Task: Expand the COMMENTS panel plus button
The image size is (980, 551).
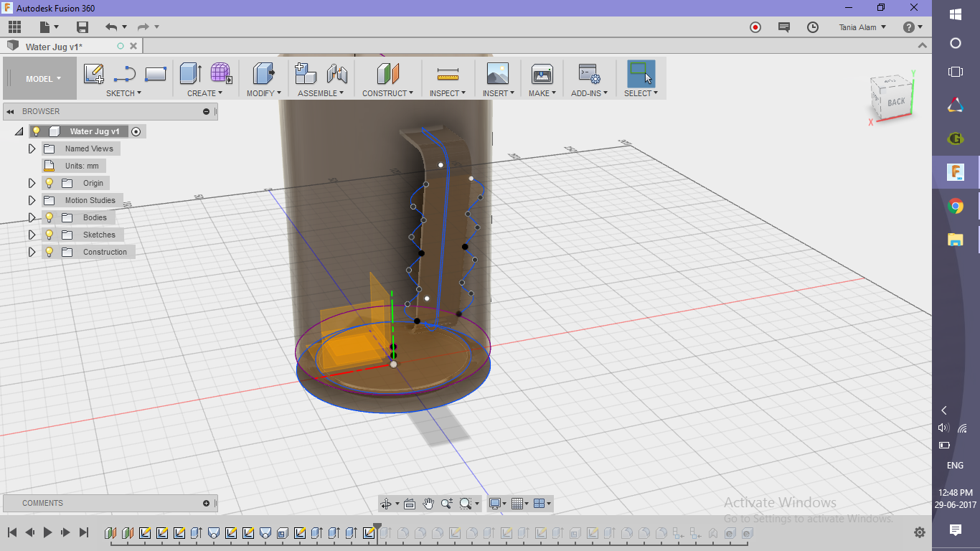Action: 206,503
